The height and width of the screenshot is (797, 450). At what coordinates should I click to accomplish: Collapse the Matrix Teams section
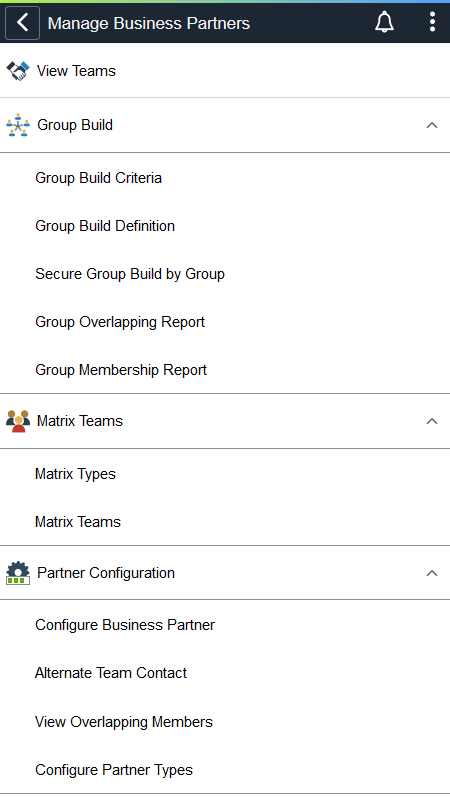point(432,421)
